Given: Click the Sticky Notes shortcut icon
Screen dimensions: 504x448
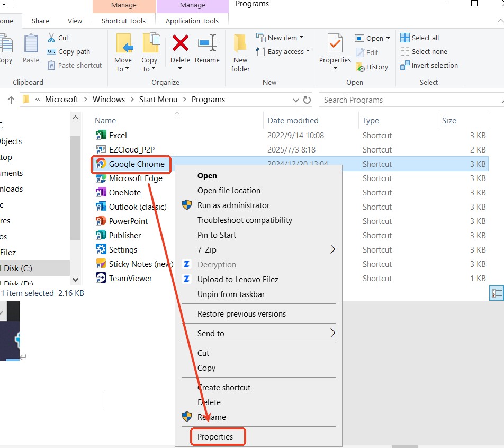Looking at the screenshot, I should pos(101,264).
